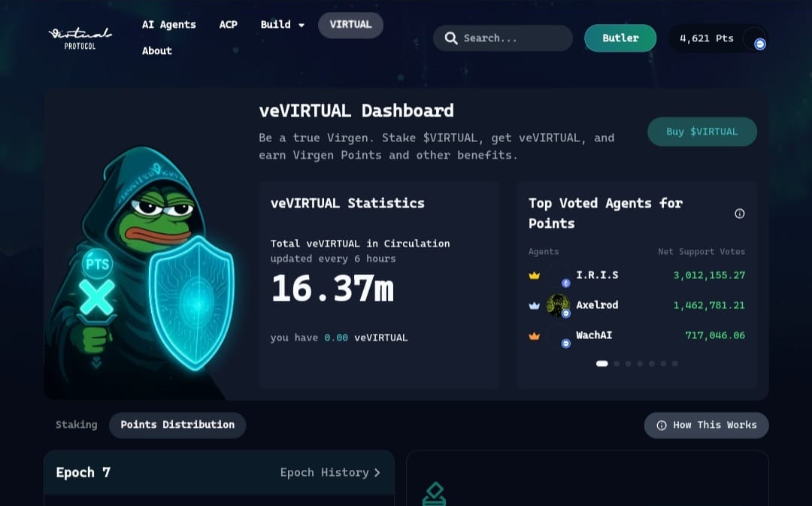
Task: Focus the Search input field
Action: tap(503, 38)
